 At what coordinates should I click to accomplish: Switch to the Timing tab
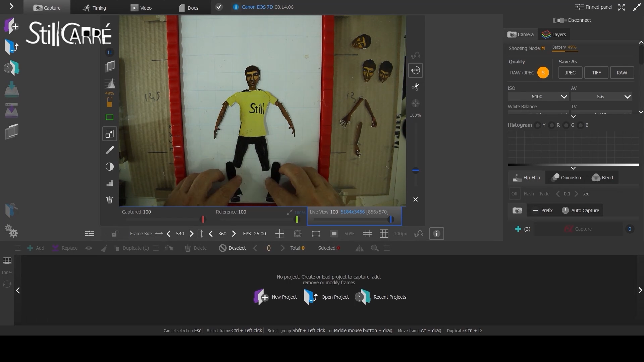click(x=94, y=8)
